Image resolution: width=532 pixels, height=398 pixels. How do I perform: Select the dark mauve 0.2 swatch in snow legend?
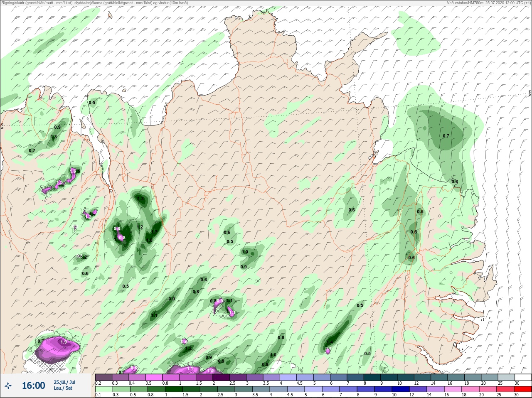pos(103,377)
